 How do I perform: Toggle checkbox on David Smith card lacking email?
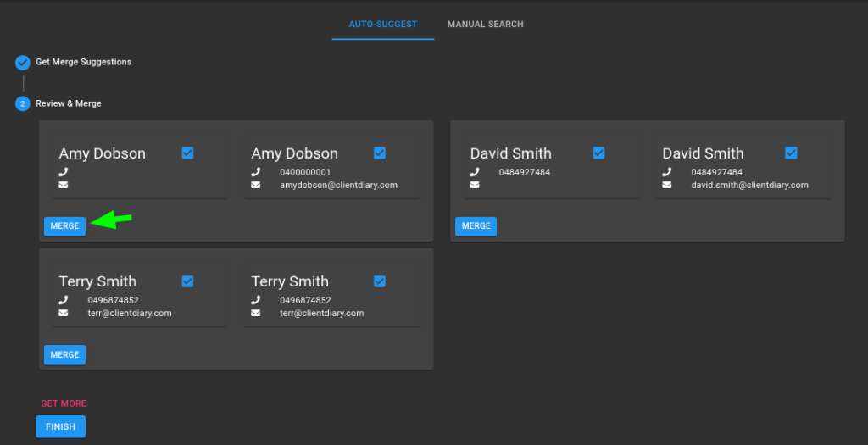point(599,153)
